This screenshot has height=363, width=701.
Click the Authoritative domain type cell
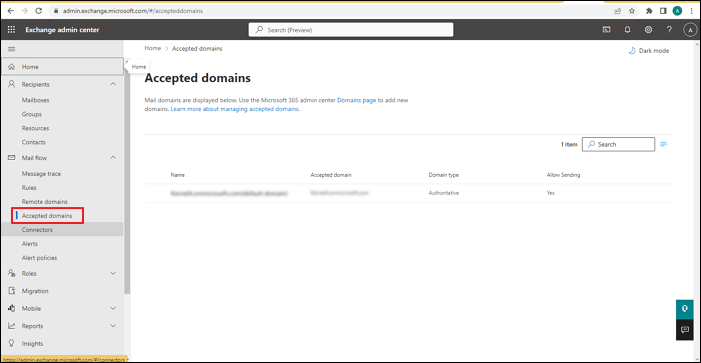point(444,193)
